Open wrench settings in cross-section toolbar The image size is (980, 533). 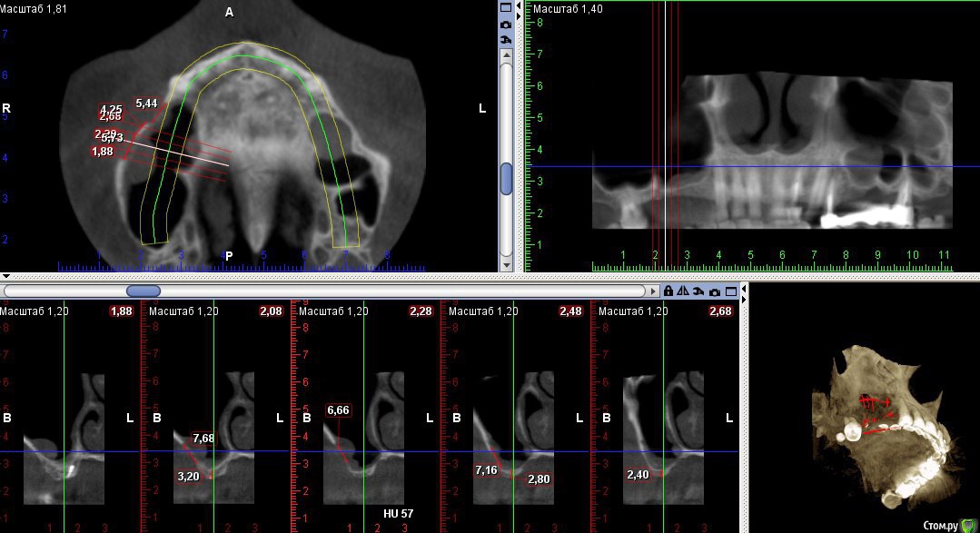click(x=698, y=291)
